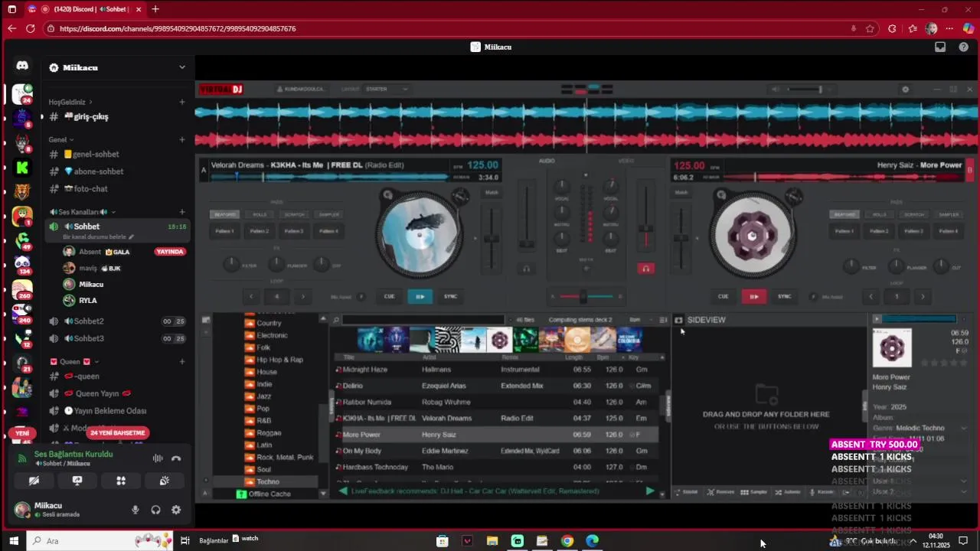Select the Ratibor Numida track
This screenshot has height=551, width=980.
click(498, 402)
